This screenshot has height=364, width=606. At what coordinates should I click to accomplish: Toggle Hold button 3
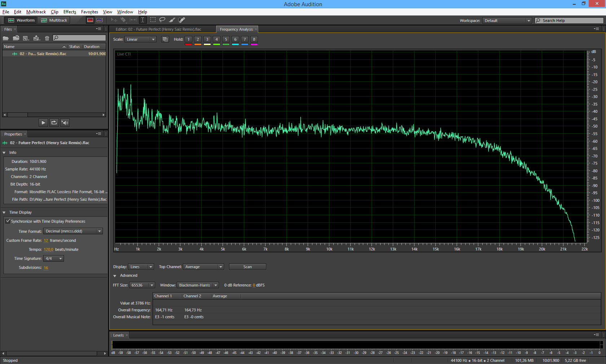tap(207, 40)
